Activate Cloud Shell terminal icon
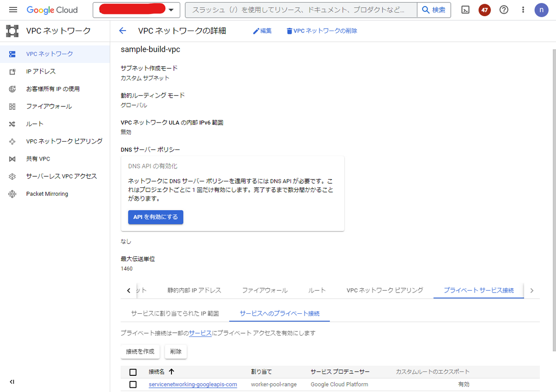556x392 pixels. pos(467,10)
